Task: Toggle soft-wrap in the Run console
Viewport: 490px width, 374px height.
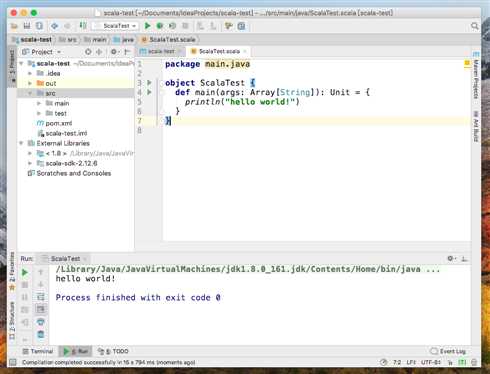Action: click(x=41, y=297)
